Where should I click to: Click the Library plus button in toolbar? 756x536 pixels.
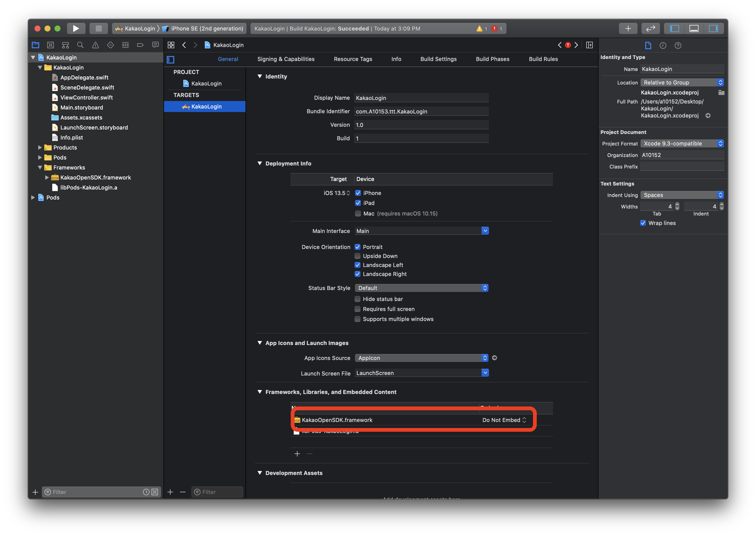pyautogui.click(x=628, y=28)
